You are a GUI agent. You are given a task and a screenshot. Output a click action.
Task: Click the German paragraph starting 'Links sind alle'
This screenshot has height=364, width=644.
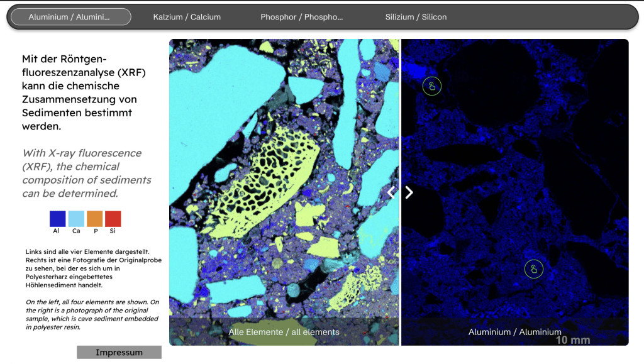(x=91, y=268)
